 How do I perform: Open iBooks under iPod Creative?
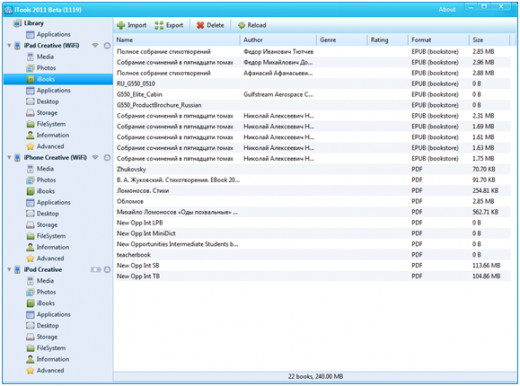click(x=41, y=303)
